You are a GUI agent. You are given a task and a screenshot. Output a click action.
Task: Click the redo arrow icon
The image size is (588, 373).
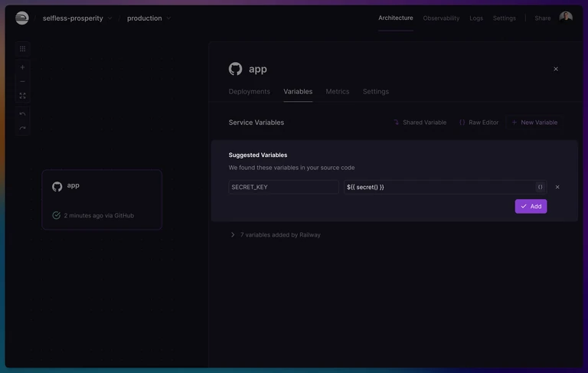point(22,128)
